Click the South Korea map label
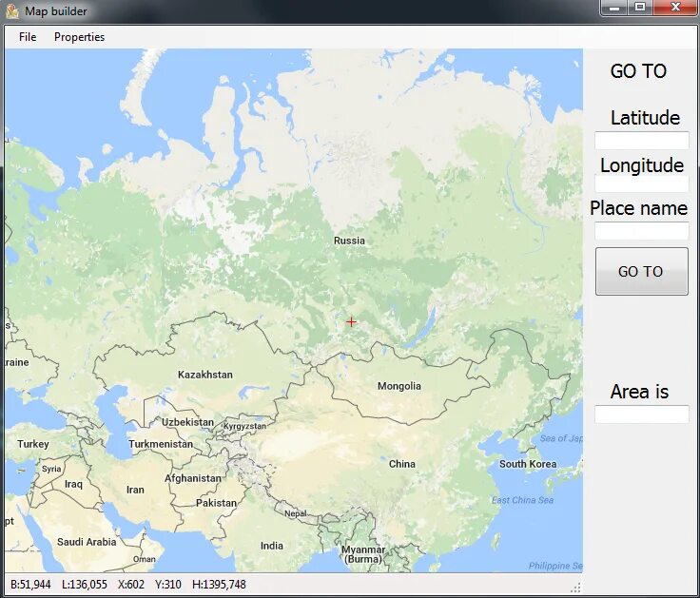This screenshot has width=700, height=598. coord(528,464)
